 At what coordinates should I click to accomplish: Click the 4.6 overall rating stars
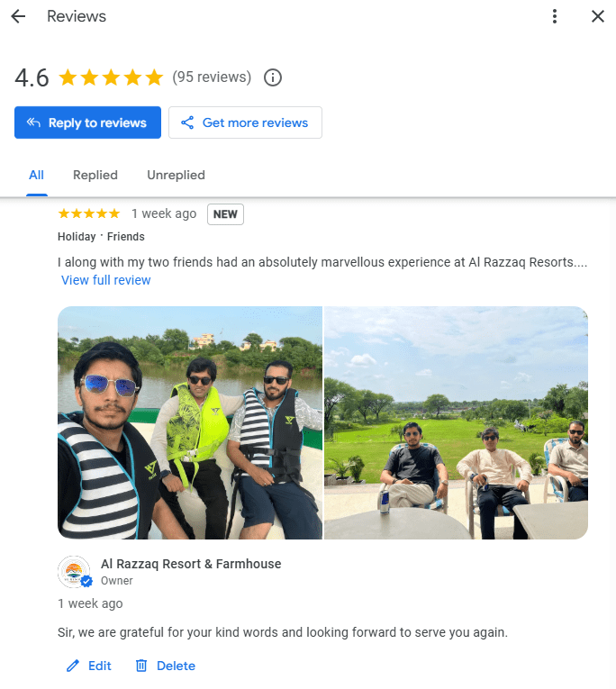click(x=111, y=77)
